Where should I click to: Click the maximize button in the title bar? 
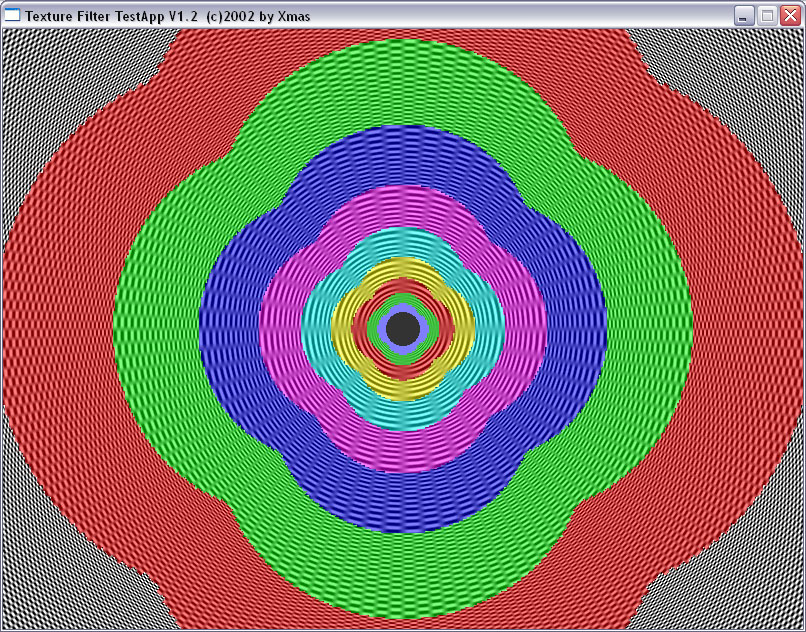[x=767, y=16]
